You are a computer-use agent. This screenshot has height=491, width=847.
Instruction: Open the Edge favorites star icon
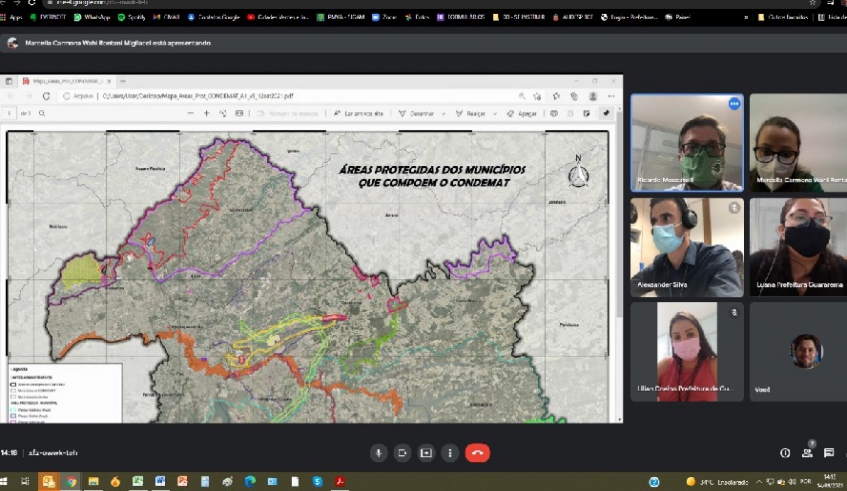[x=556, y=96]
